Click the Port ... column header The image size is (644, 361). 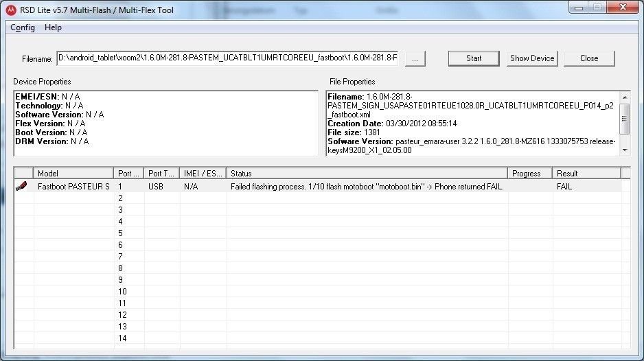128,174
